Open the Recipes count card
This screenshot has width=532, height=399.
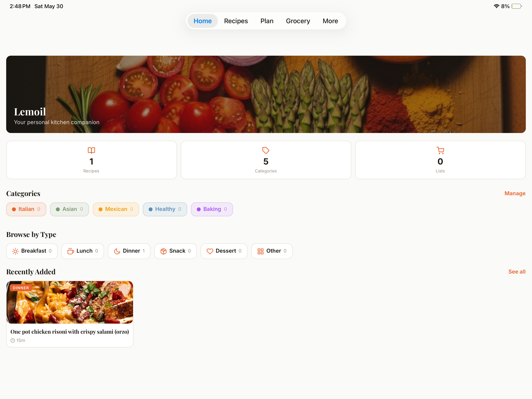click(x=91, y=160)
